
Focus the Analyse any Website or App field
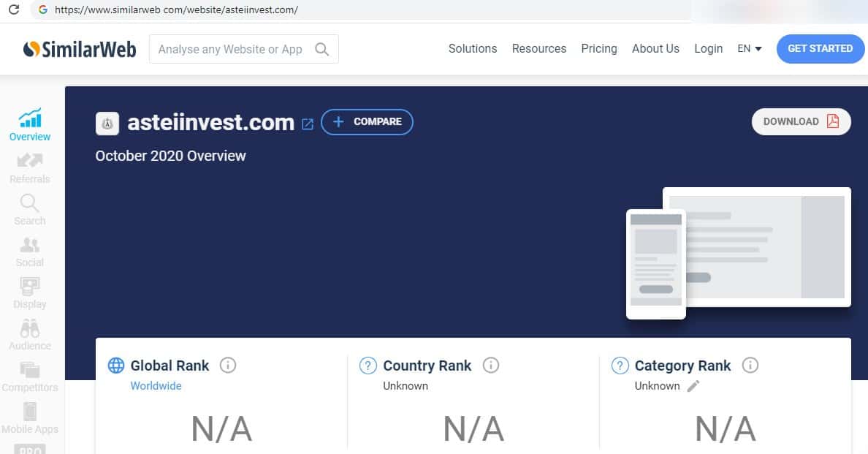pyautogui.click(x=244, y=49)
